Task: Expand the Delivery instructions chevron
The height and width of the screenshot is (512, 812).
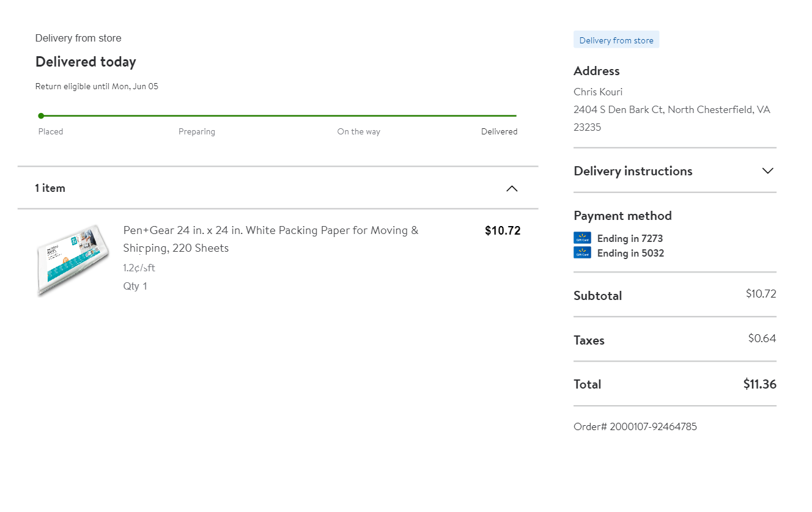Action: pos(768,171)
